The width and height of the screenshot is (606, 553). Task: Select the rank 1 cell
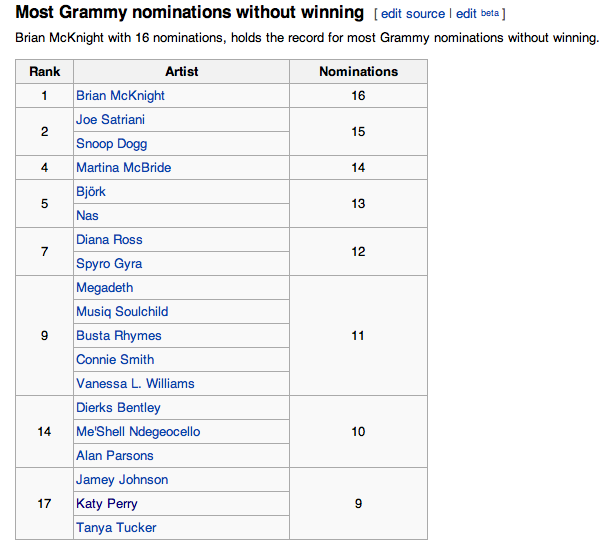44,95
